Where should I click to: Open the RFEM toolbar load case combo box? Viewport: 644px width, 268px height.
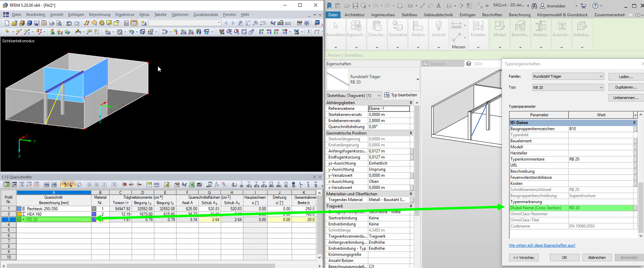click(185, 23)
